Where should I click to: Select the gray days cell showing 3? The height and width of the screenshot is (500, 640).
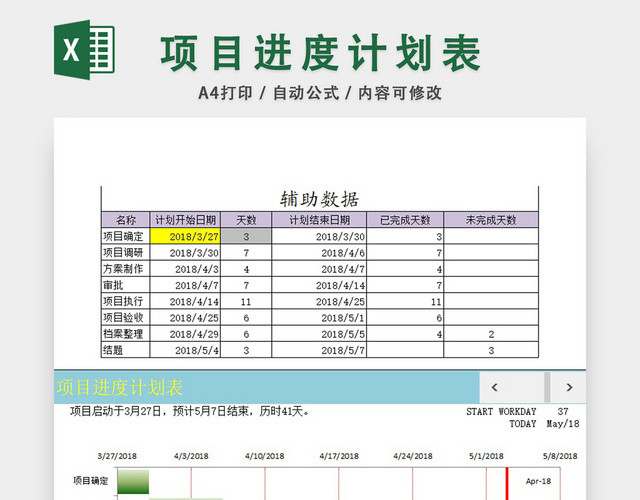[246, 236]
